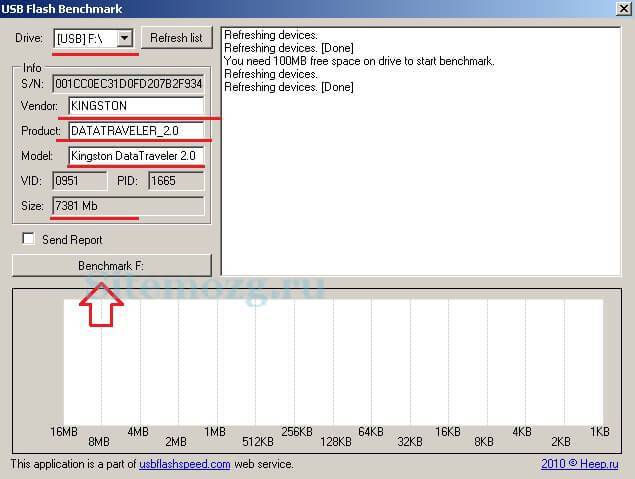Click the 32KB axis label
This screenshot has width=635, height=479.
(410, 441)
